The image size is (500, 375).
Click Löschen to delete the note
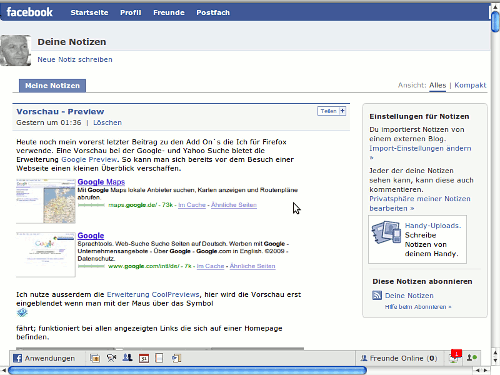coord(107,123)
